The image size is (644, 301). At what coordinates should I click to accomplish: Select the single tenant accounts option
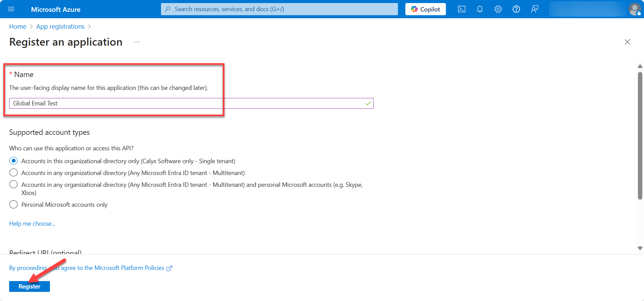(14, 161)
